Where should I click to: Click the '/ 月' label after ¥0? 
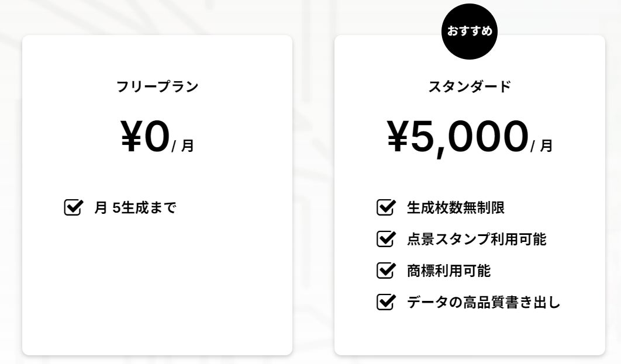click(x=183, y=145)
